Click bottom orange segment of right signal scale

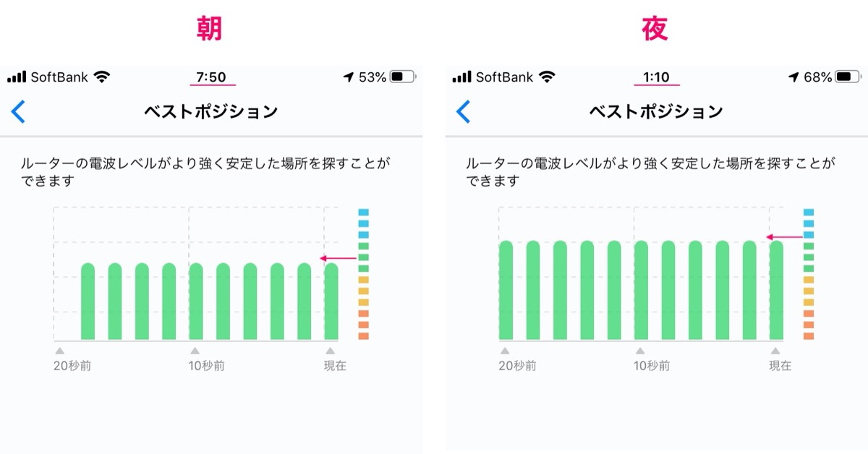tap(809, 336)
